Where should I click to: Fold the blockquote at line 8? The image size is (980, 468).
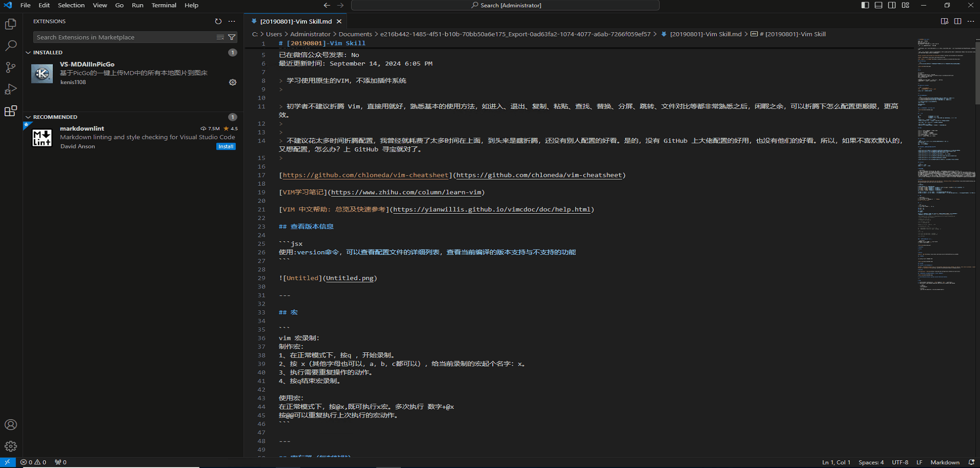tap(281, 80)
